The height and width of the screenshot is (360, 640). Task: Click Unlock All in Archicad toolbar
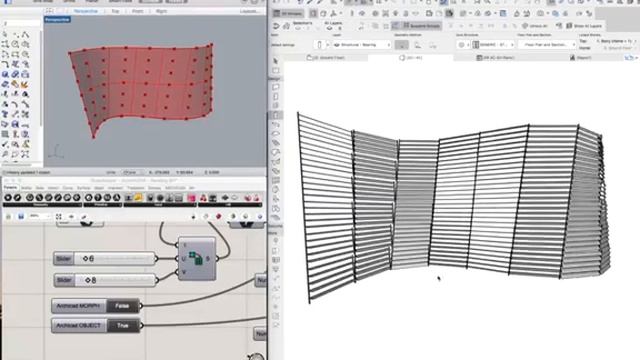coord(536,26)
